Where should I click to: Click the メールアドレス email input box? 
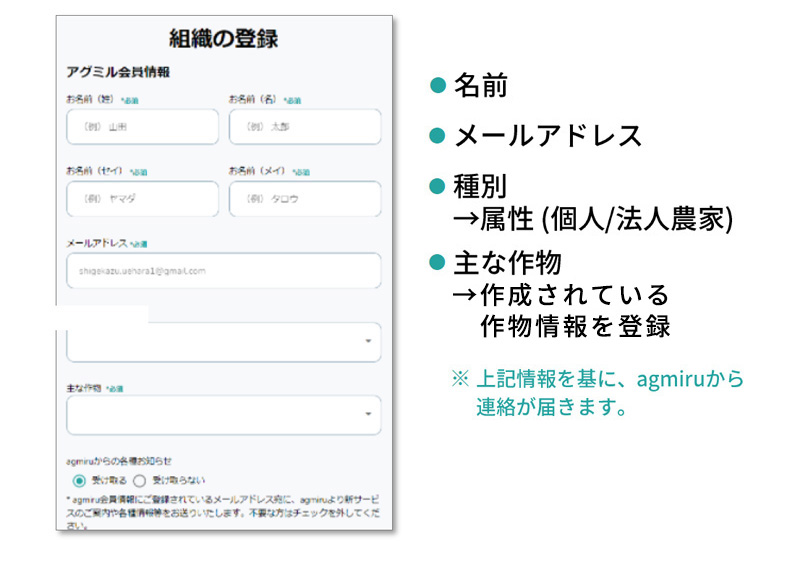pyautogui.click(x=223, y=271)
